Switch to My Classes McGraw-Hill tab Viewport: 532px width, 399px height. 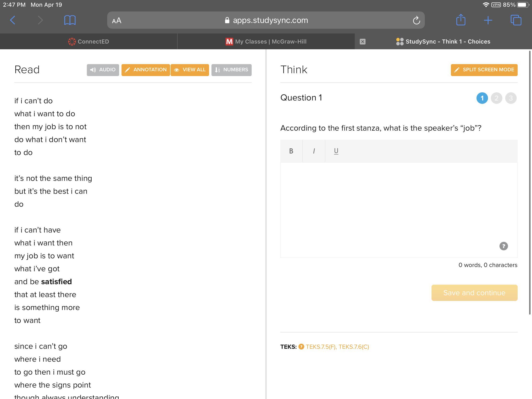coord(266,42)
